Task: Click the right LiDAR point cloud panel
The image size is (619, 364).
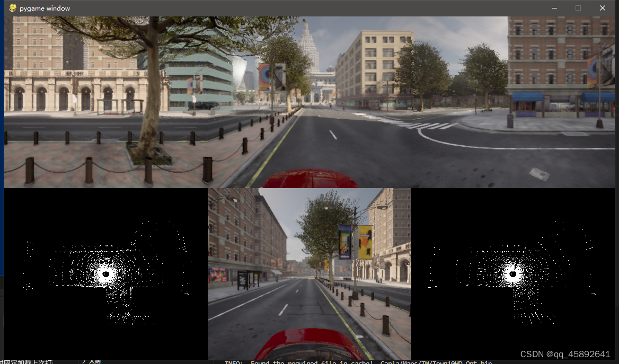Action: (513, 273)
